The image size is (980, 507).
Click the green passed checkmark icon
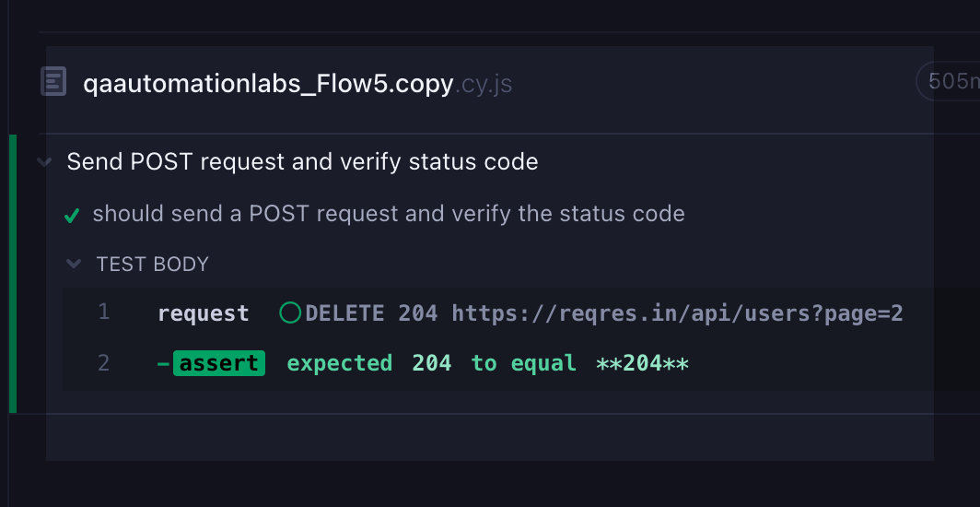pyautogui.click(x=72, y=217)
